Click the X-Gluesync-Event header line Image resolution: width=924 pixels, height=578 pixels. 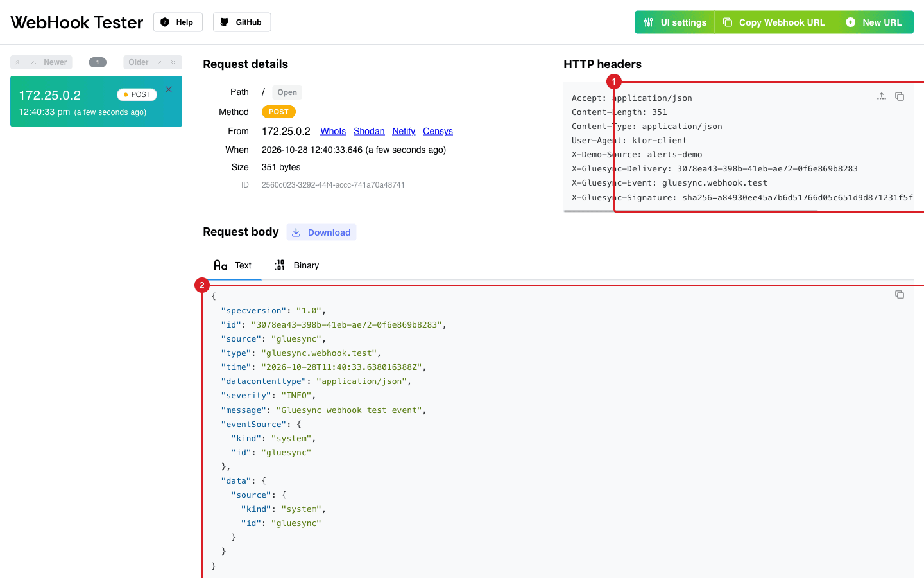coord(669,183)
